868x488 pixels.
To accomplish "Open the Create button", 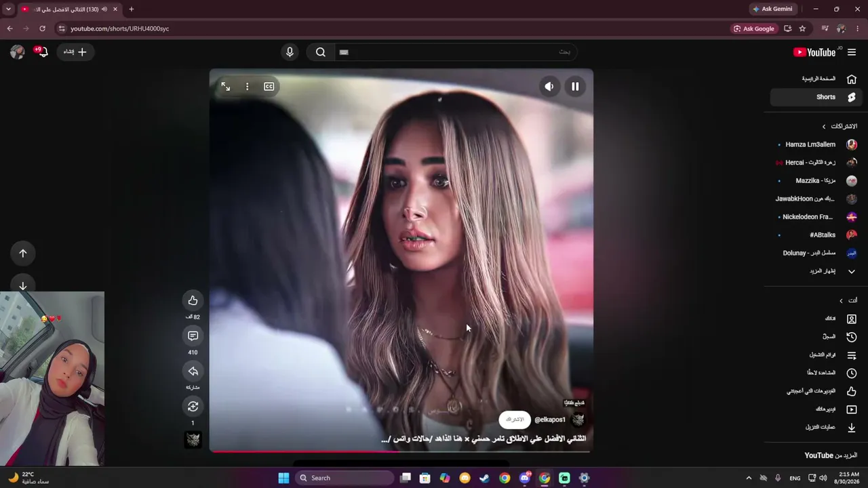I will tap(76, 52).
